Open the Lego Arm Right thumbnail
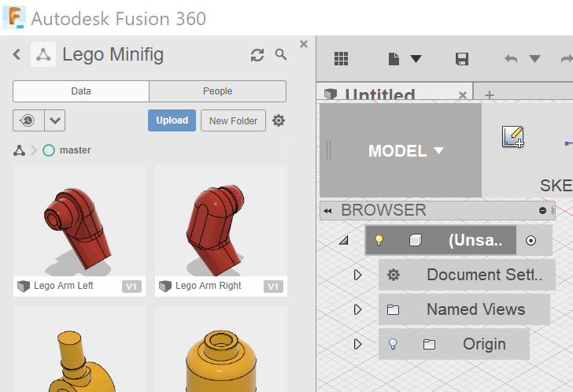 point(220,220)
